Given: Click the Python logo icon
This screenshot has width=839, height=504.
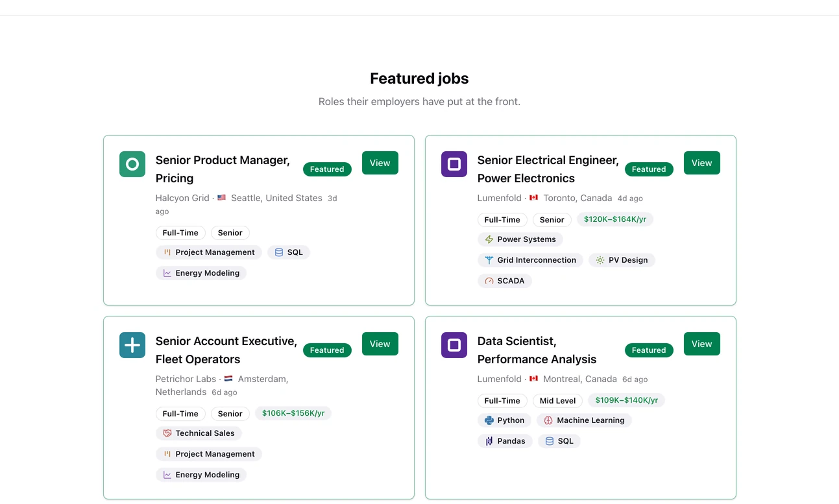Looking at the screenshot, I should [x=489, y=420].
